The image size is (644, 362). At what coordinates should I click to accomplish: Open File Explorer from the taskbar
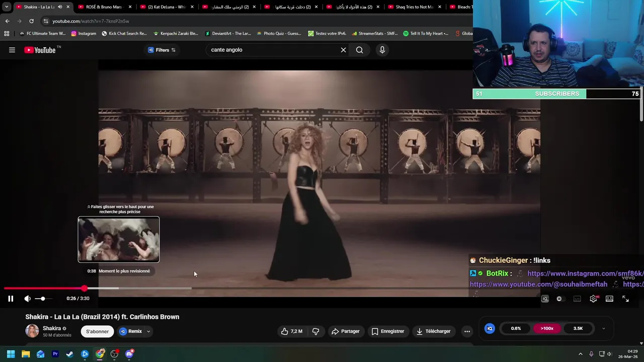[26, 354]
